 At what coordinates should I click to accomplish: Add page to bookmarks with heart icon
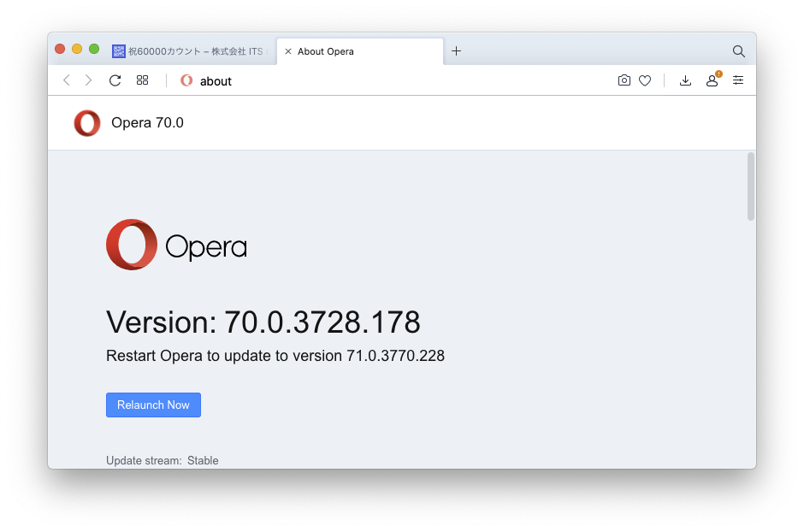645,80
